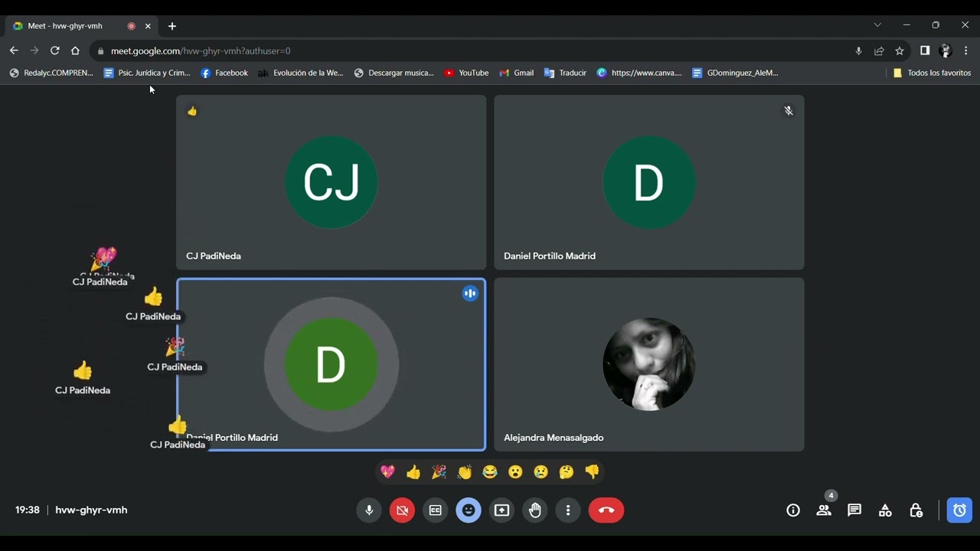This screenshot has width=980, height=551.
Task: Send the party popper reaction
Action: point(439,472)
